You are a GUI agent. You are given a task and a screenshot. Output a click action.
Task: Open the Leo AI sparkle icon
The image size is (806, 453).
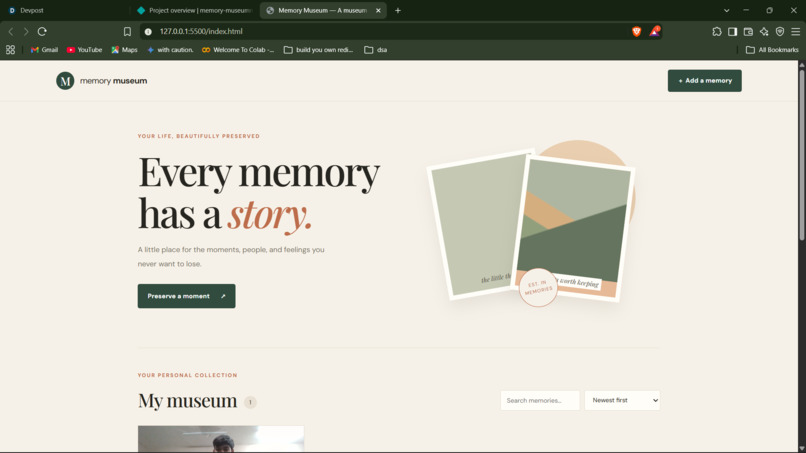click(764, 31)
